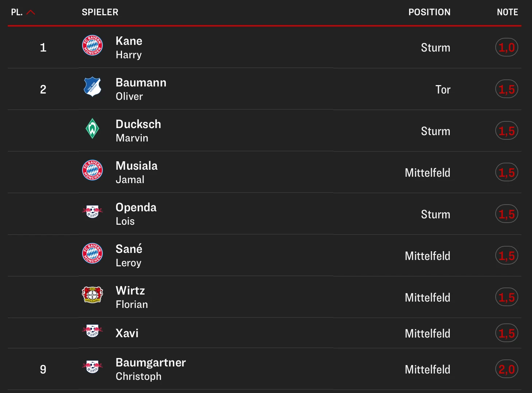Sort by SPIELER column header
Image resolution: width=532 pixels, height=393 pixels.
pyautogui.click(x=100, y=12)
